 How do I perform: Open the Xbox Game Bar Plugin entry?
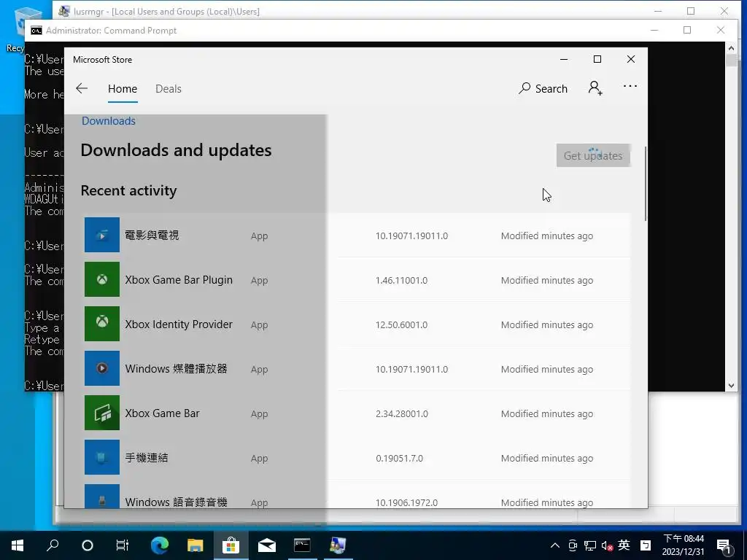pyautogui.click(x=357, y=279)
